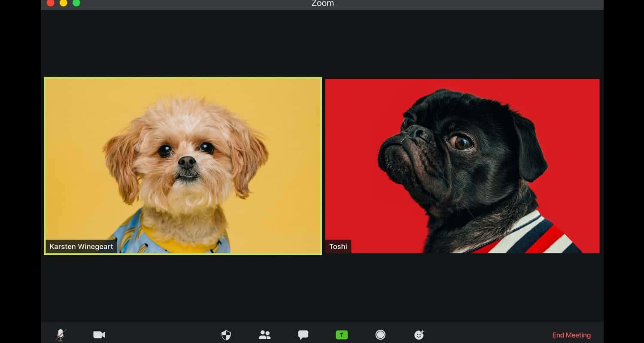This screenshot has width=644, height=343.
Task: Close the Zoom window with red button
Action: [50, 3]
